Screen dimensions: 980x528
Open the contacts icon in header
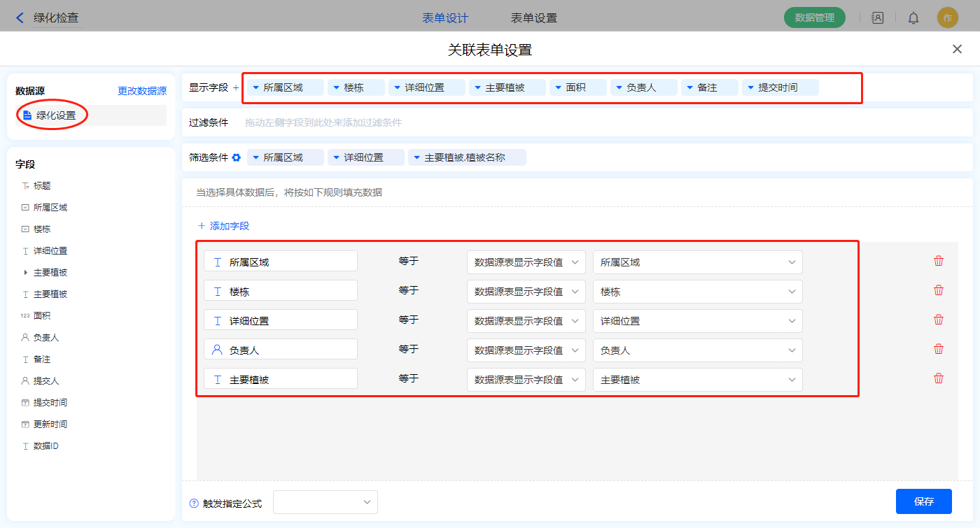coord(877,18)
